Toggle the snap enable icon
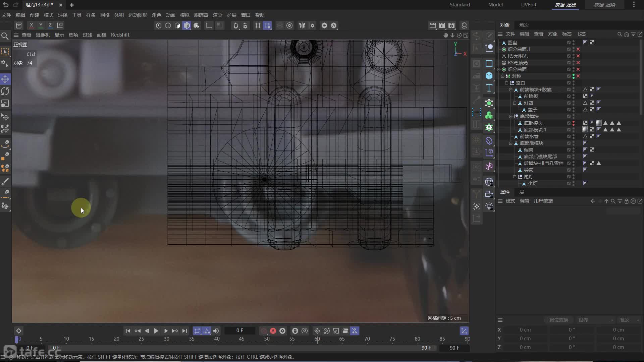Image resolution: width=644 pixels, height=362 pixels. (x=236, y=25)
